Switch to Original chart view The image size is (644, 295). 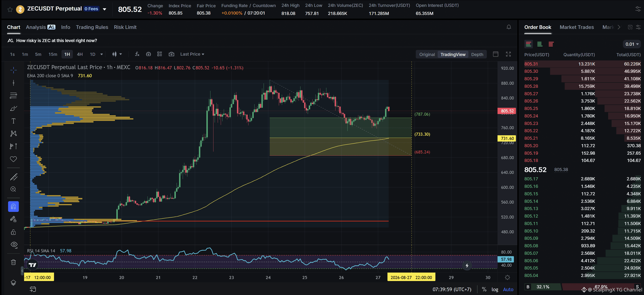(x=427, y=54)
